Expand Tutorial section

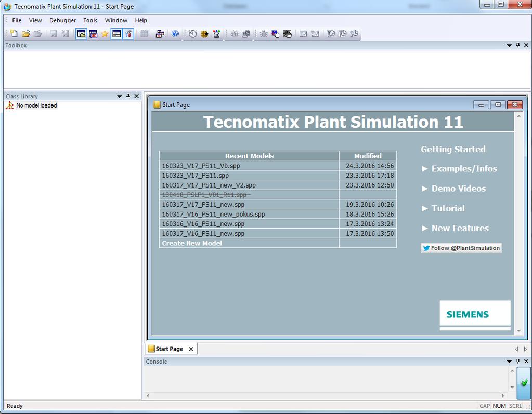coord(443,208)
